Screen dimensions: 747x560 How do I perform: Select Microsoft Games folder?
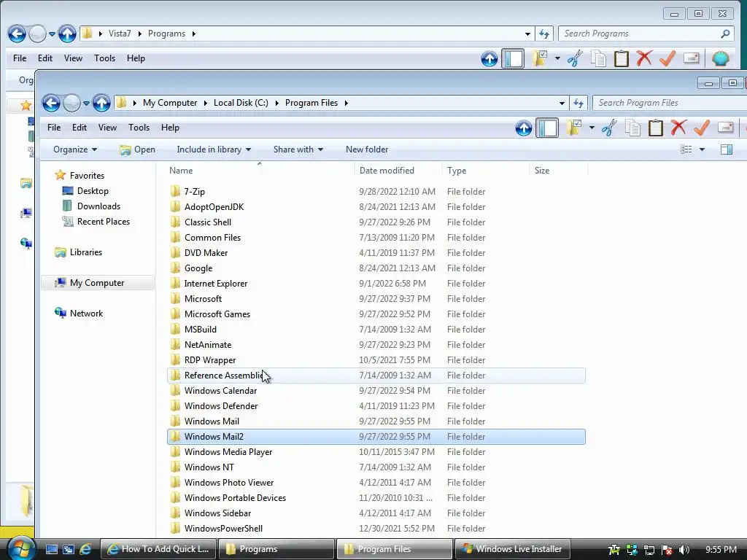(217, 314)
